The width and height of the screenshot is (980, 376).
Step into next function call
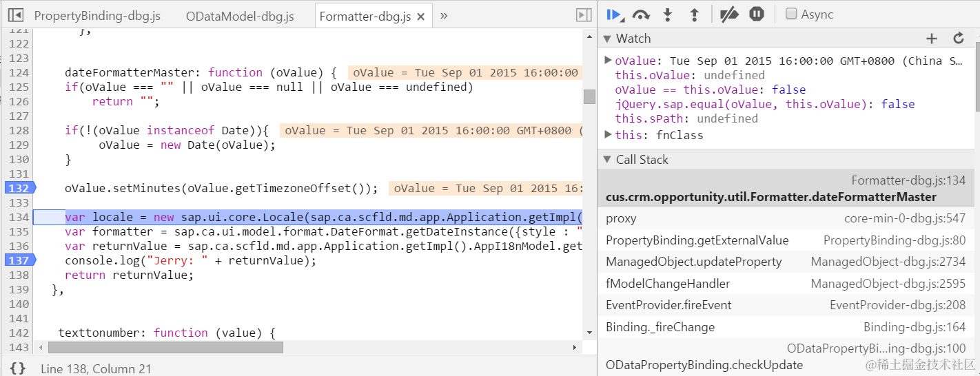pyautogui.click(x=667, y=14)
